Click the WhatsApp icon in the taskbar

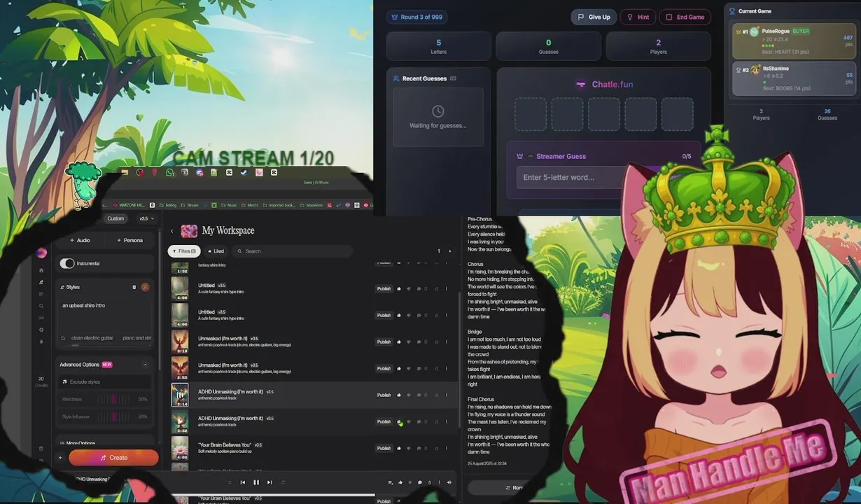click(x=169, y=172)
